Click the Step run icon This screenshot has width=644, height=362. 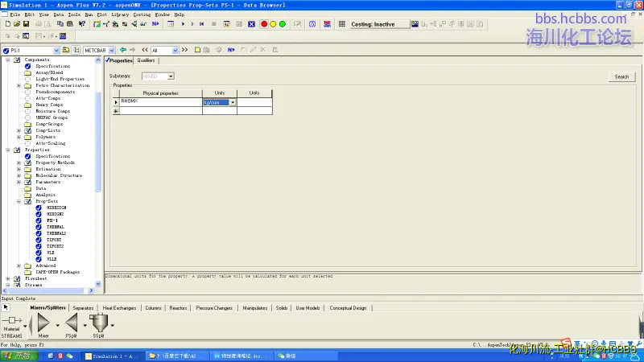pyautogui.click(x=192, y=24)
